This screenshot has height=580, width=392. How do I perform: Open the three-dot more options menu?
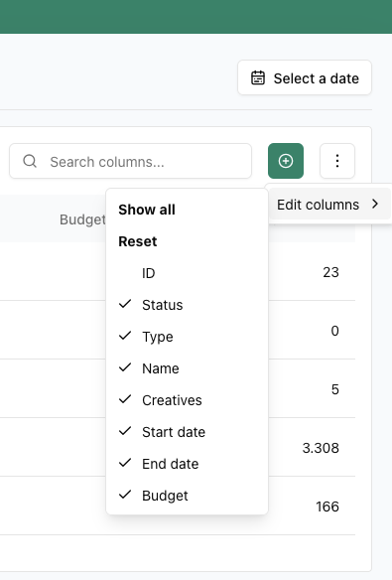(x=337, y=161)
